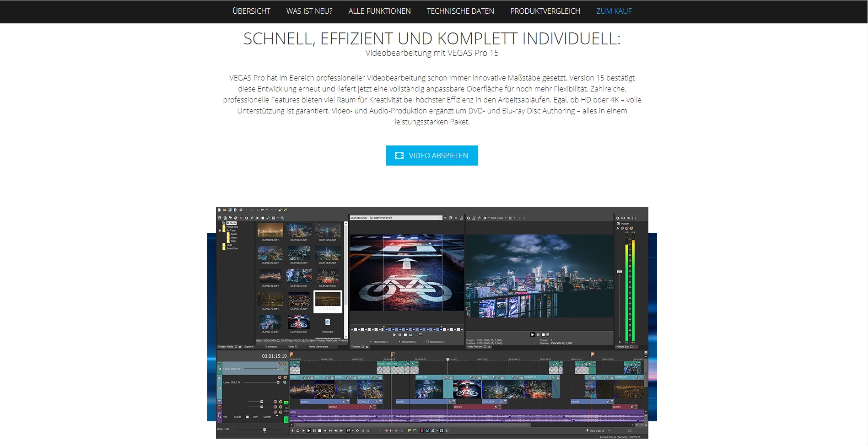The height and width of the screenshot is (446, 868).
Task: Select the Smart Bins folder
Action: (x=232, y=248)
